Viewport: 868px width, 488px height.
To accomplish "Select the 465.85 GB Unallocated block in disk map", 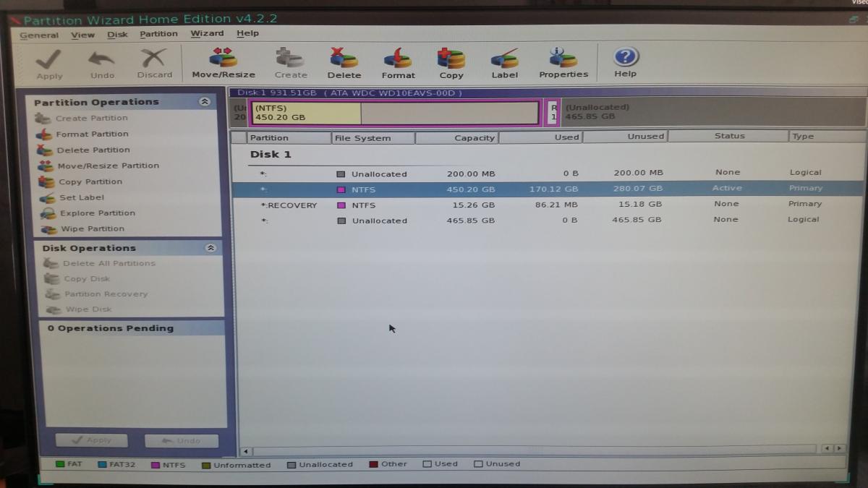I will pos(712,112).
